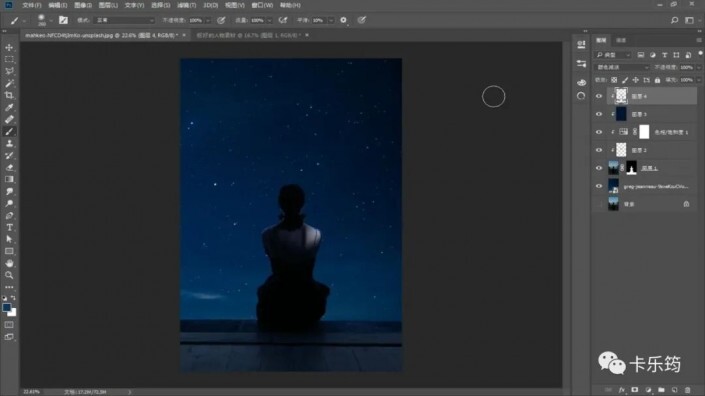Switch to the second document tab

(x=249, y=35)
